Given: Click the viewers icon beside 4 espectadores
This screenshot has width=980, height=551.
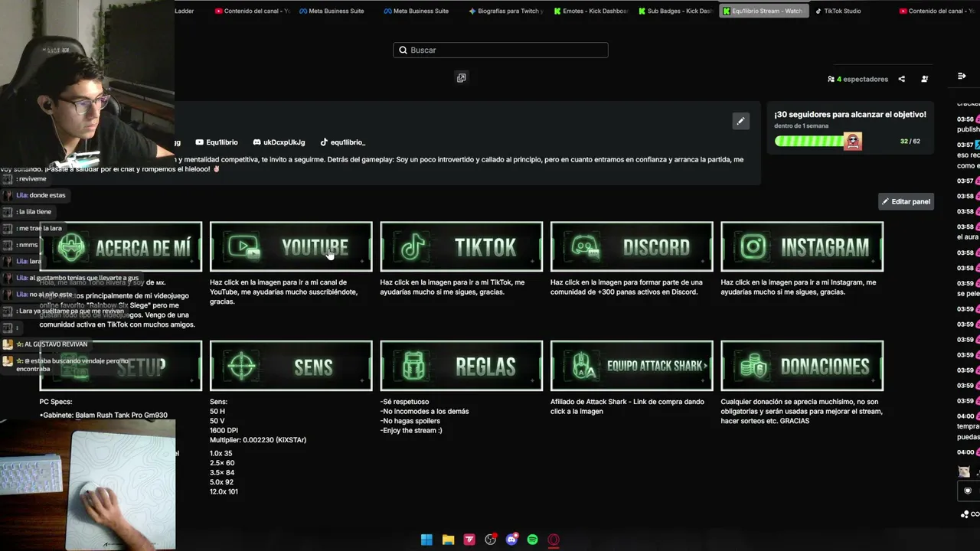Looking at the screenshot, I should 831,79.
